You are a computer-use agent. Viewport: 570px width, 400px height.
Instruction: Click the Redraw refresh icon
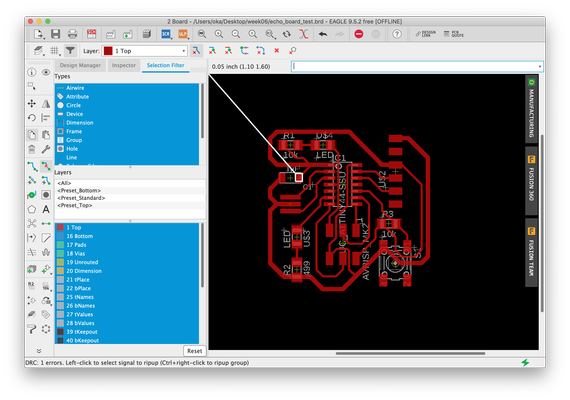coord(287,34)
